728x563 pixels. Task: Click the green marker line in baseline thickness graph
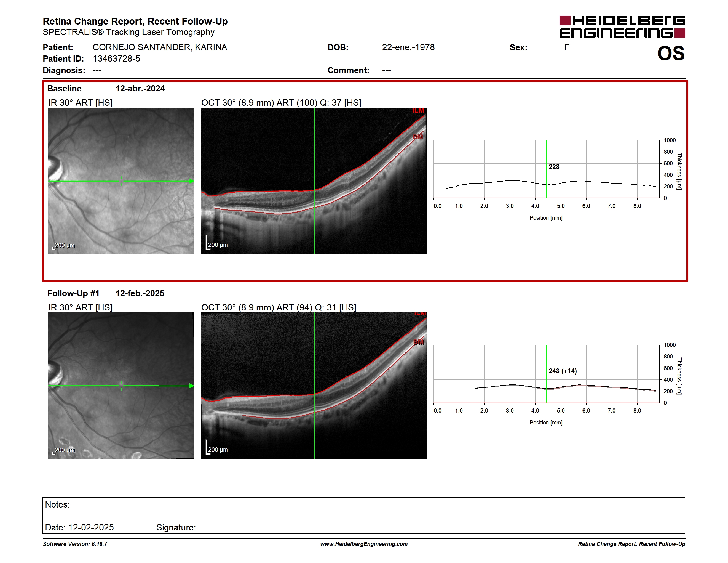pyautogui.click(x=546, y=169)
